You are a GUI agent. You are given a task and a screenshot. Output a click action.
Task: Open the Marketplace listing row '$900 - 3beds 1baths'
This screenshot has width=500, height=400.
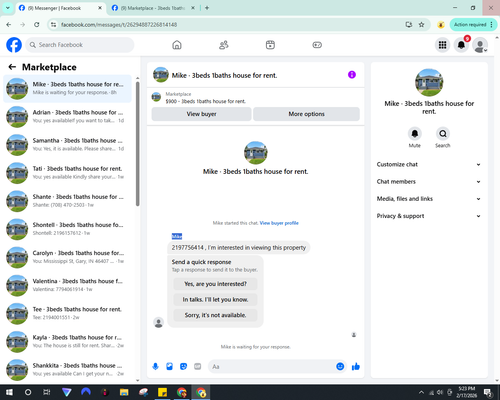pos(256,97)
